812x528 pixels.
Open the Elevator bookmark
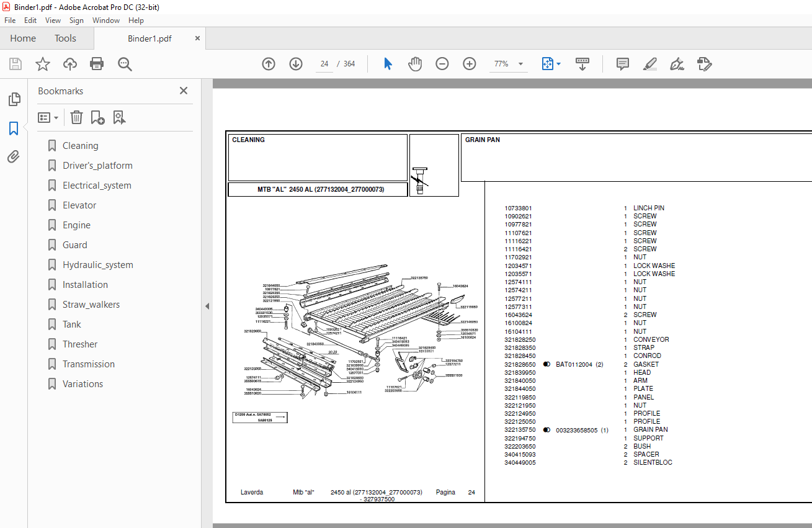79,205
